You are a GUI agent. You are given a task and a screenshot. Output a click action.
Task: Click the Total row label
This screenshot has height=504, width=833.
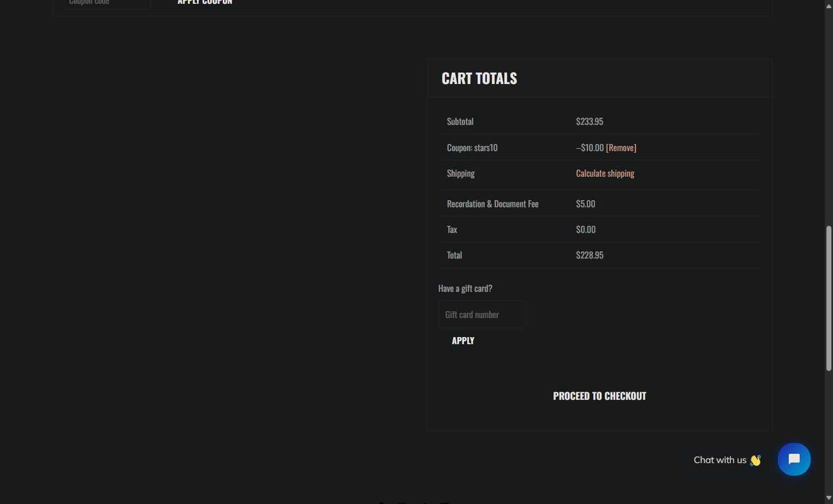tap(454, 255)
